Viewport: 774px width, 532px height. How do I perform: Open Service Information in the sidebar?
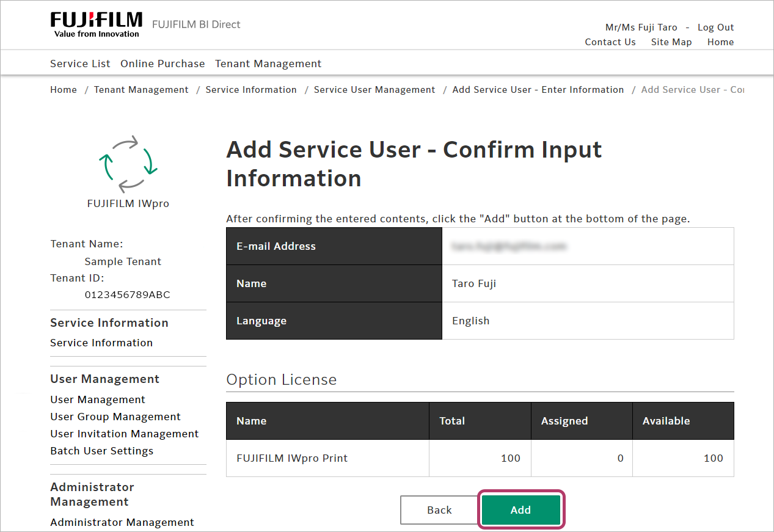pos(101,343)
